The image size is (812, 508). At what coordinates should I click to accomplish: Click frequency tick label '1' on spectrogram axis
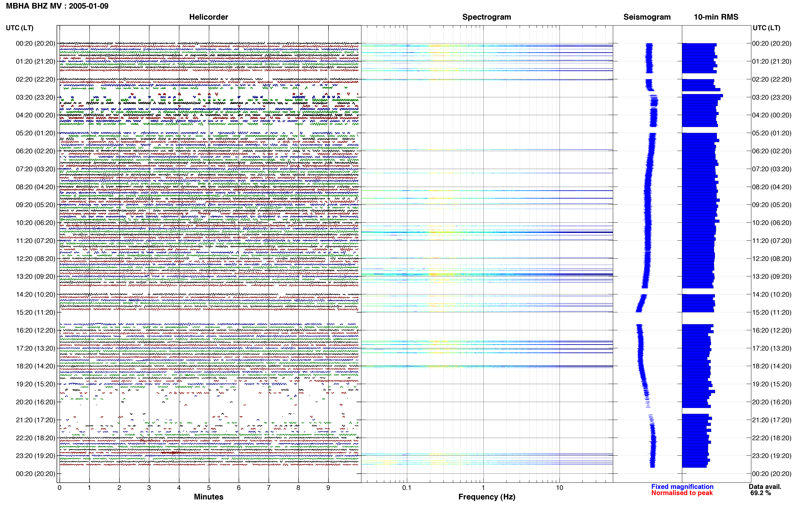coord(483,487)
